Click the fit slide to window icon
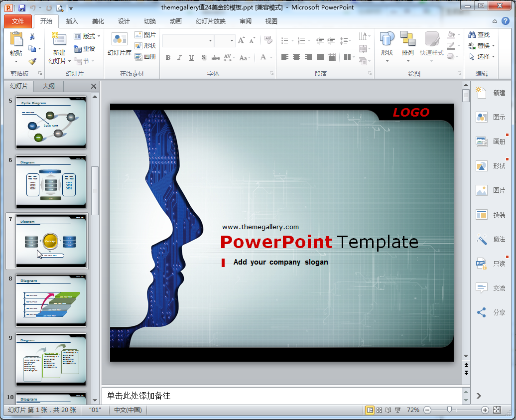516x420 pixels. (x=497, y=410)
